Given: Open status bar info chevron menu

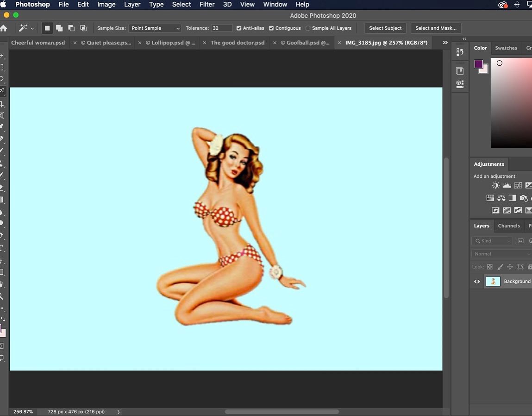Looking at the screenshot, I should click(119, 411).
